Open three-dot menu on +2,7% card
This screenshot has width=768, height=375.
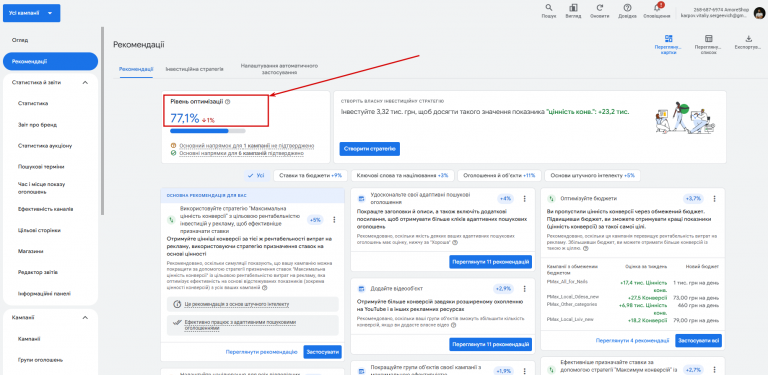(x=714, y=370)
